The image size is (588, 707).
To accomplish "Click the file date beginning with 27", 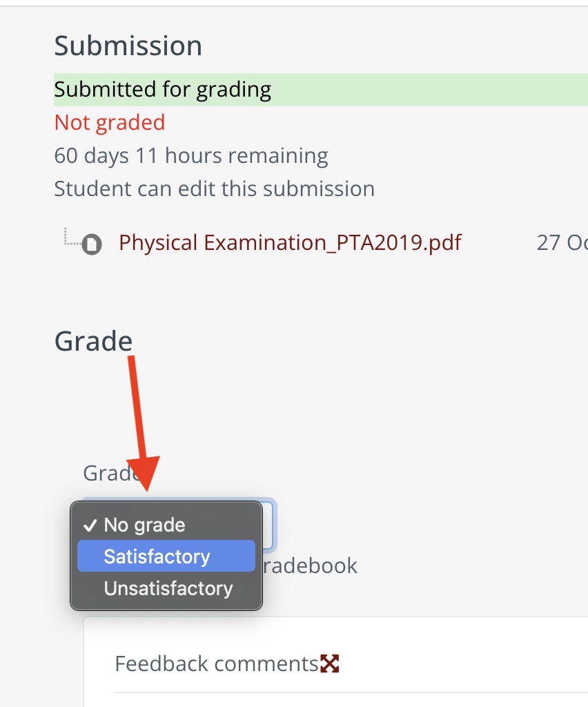I will 560,243.
